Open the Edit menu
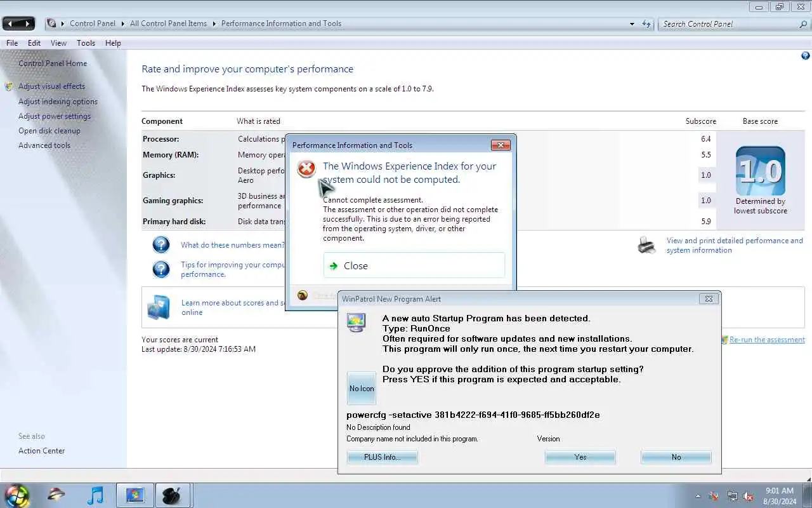The image size is (812, 508). [34, 43]
